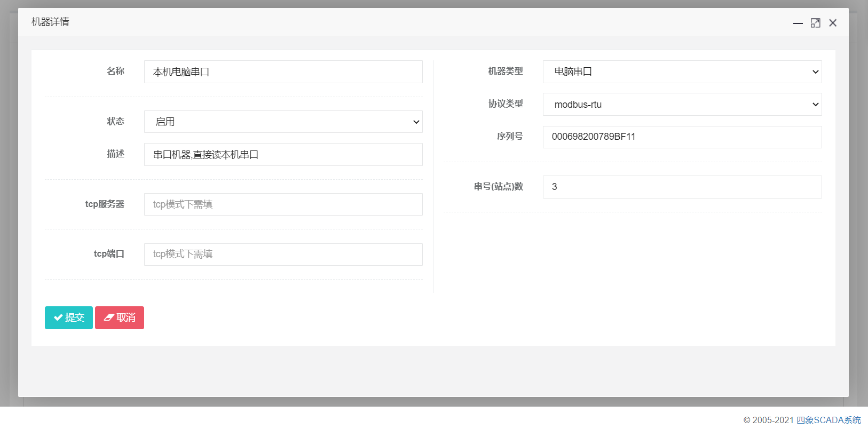Maximize the 机器详情 dialog window
The image size is (868, 429).
tap(815, 23)
